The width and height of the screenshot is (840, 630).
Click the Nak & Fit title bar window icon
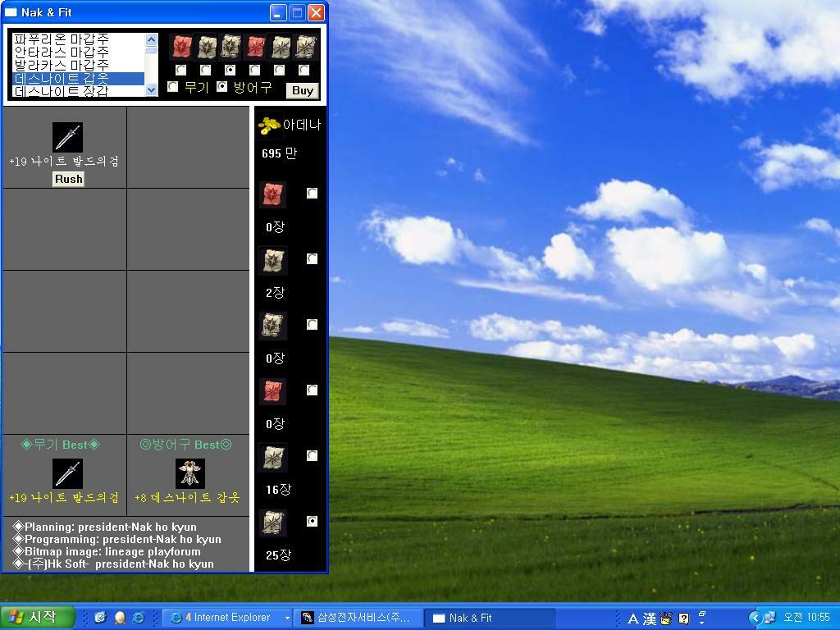(x=11, y=12)
